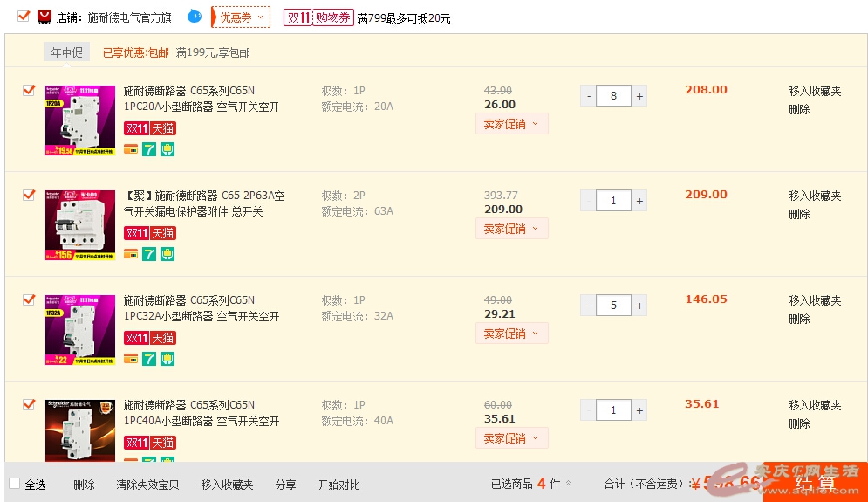Click credit card icon on 20A breaker

(131, 149)
